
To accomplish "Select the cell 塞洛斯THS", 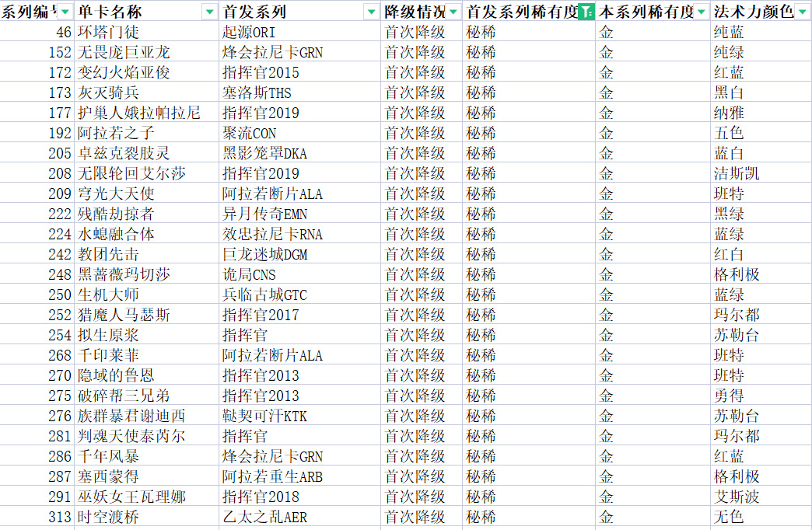I will pyautogui.click(x=300, y=92).
